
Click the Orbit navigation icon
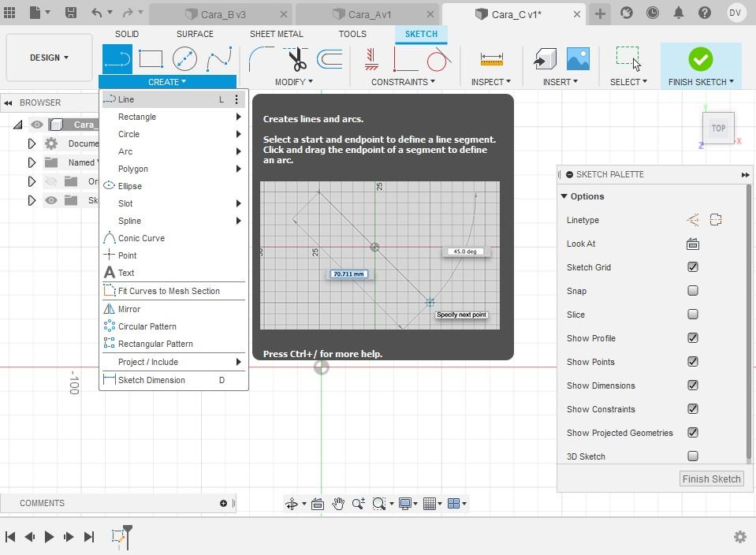[292, 504]
